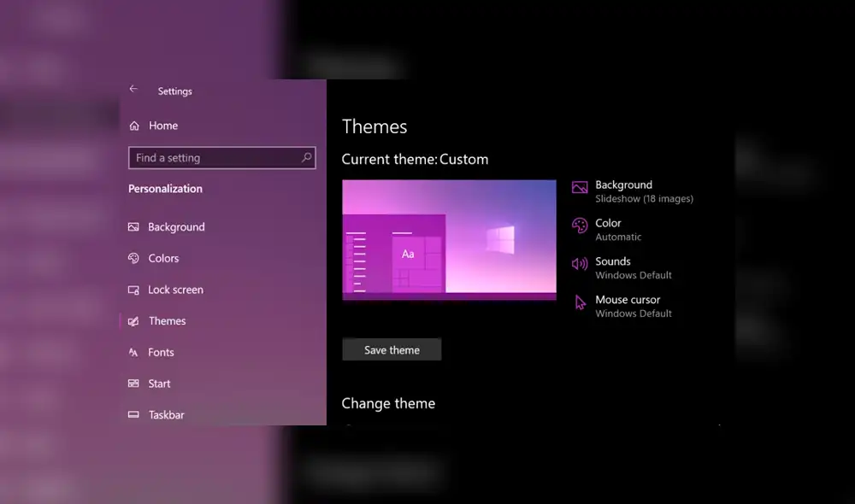Click the Start icon in the sidebar
Viewport: 855px width, 504px height.
[133, 383]
